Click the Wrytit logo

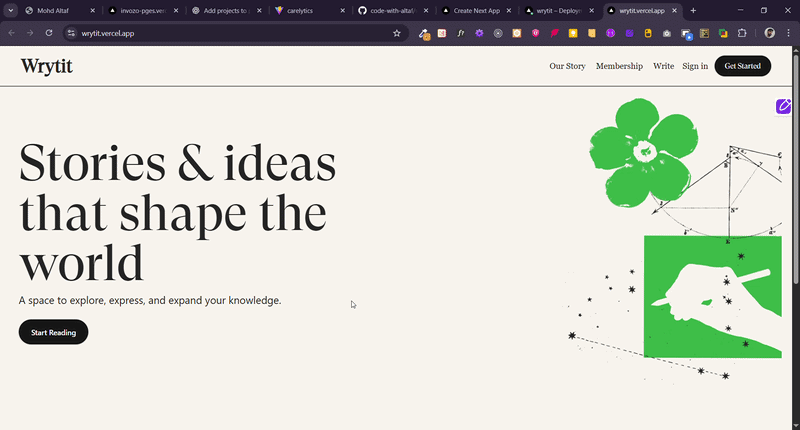[x=46, y=66]
